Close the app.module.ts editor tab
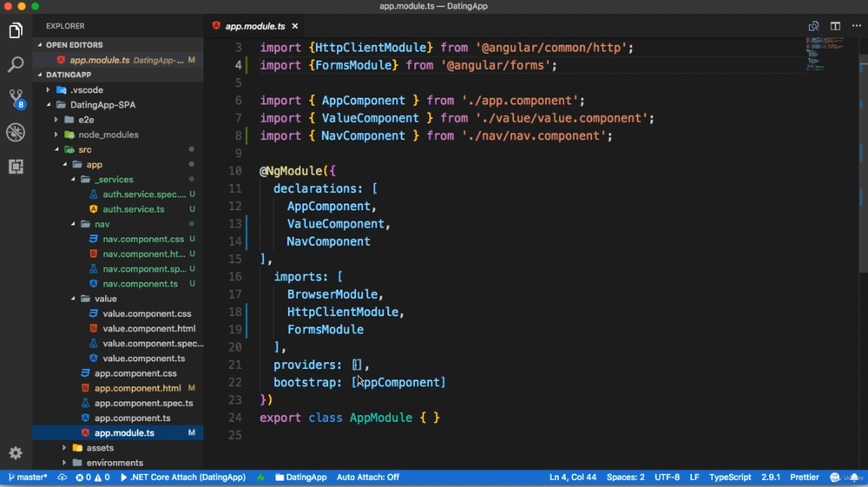 click(295, 26)
